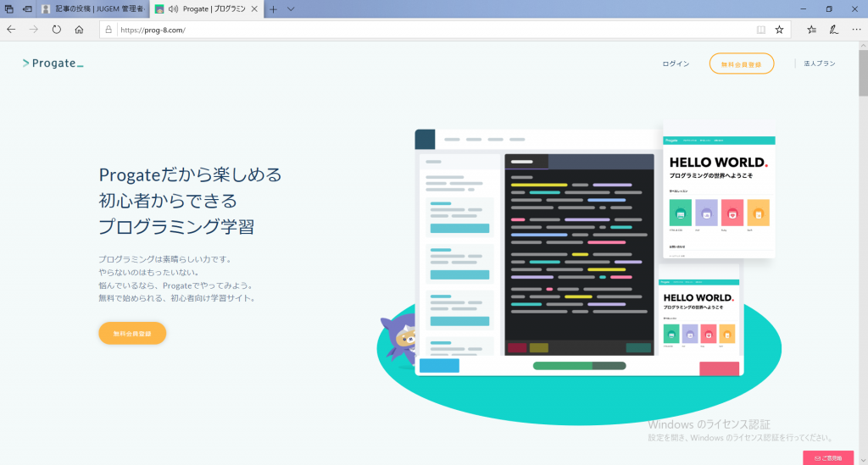Open the Edge settings ellipsis menu
This screenshot has width=868, height=465.
click(856, 29)
